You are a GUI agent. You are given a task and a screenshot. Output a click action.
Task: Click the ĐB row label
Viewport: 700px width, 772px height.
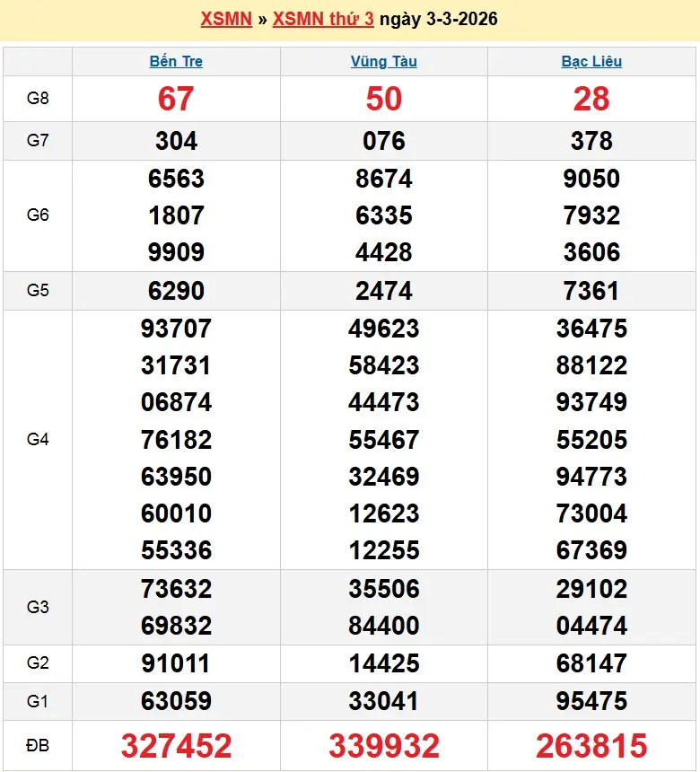[38, 745]
